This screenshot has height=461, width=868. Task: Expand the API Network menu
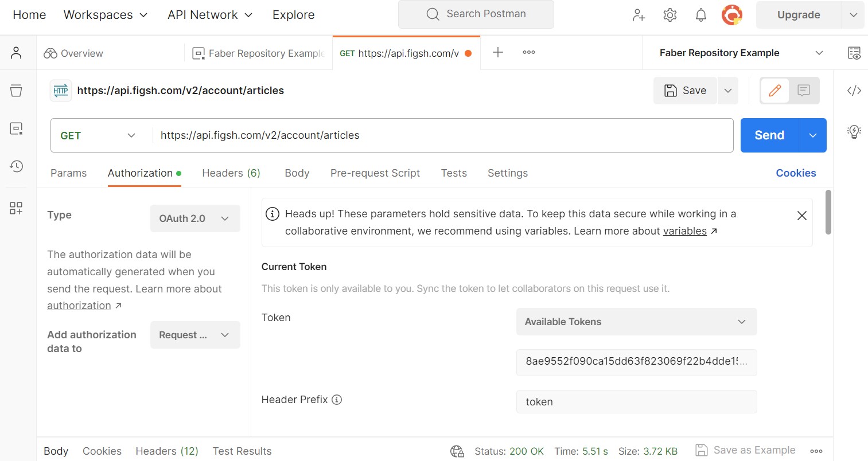coord(210,15)
